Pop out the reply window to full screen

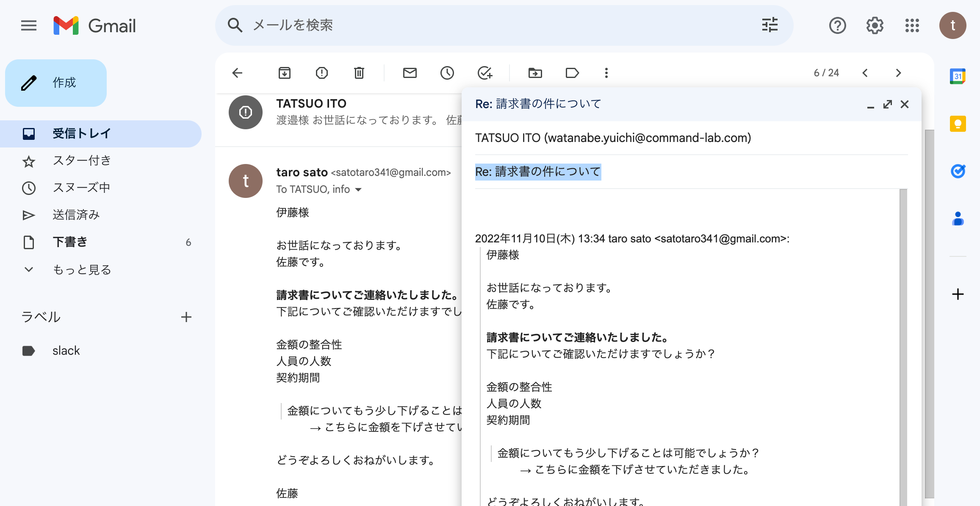point(888,104)
